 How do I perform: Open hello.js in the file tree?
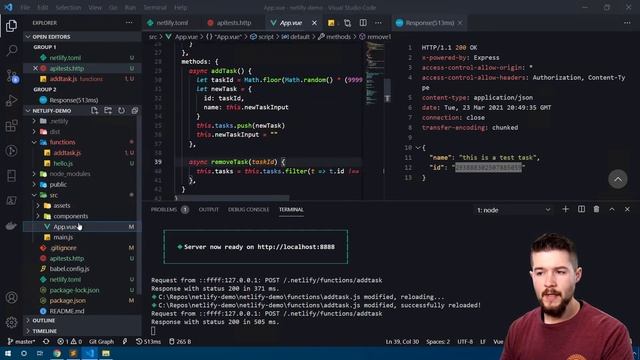63,163
